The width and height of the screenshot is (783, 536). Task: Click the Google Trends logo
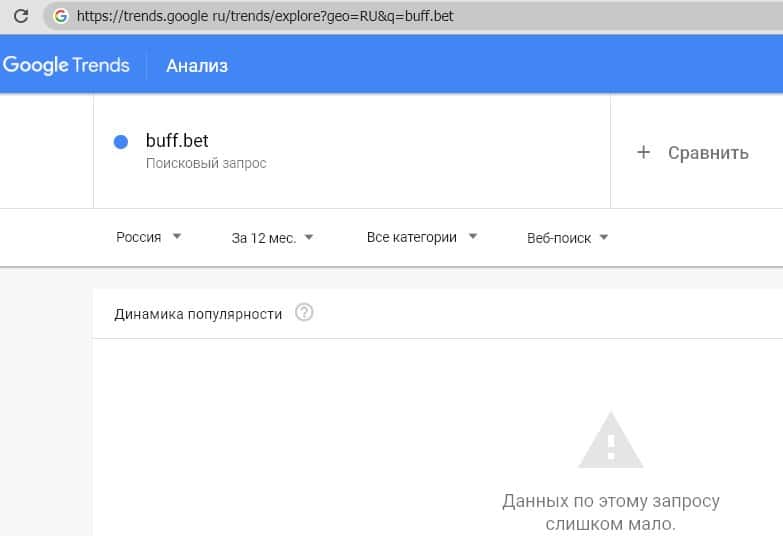pos(66,66)
